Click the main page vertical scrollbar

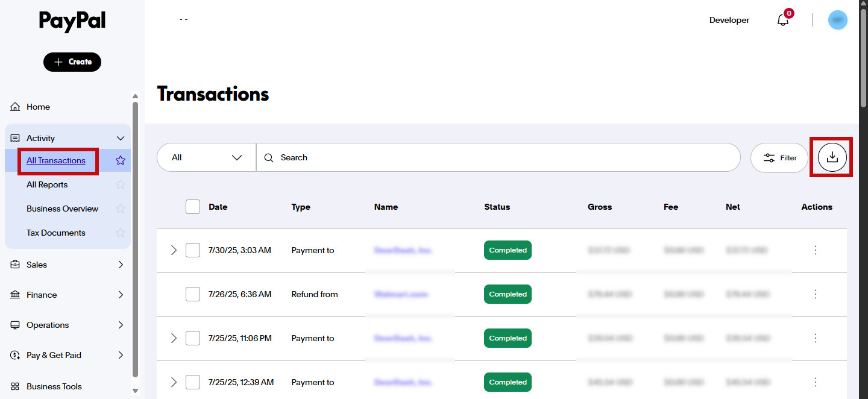tap(863, 57)
